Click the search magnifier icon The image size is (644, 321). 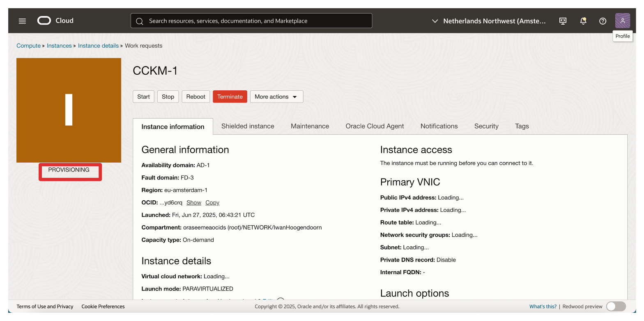tap(140, 21)
